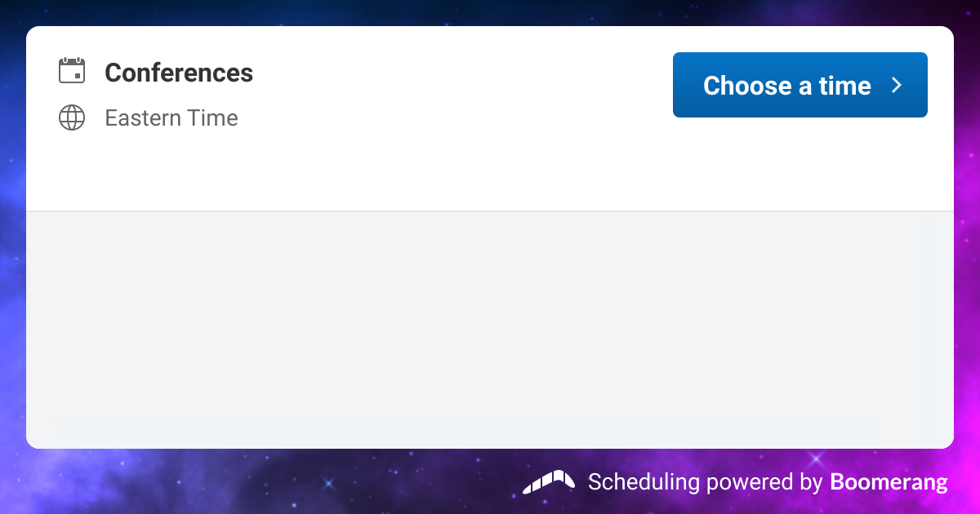Click the globe icon beside Eastern Time
Screen dimensions: 980x514
click(x=72, y=118)
